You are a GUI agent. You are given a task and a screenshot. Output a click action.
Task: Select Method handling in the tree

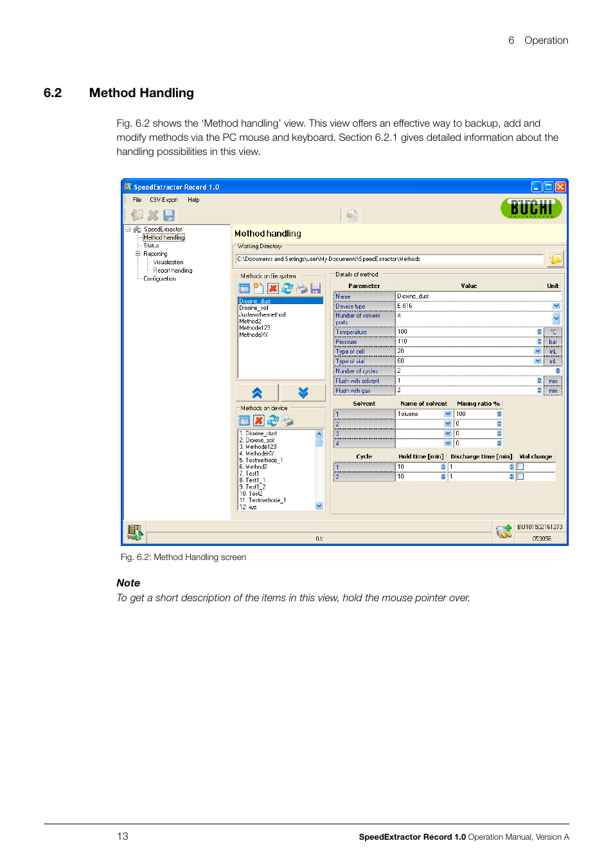pyautogui.click(x=164, y=237)
